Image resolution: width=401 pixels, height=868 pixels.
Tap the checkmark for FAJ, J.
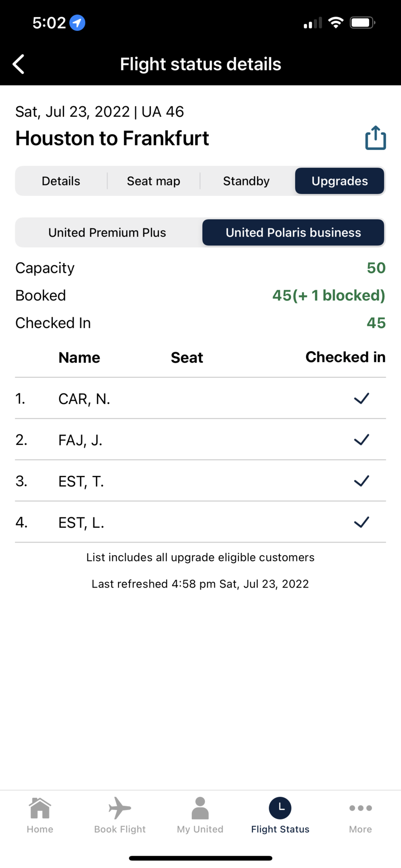361,440
